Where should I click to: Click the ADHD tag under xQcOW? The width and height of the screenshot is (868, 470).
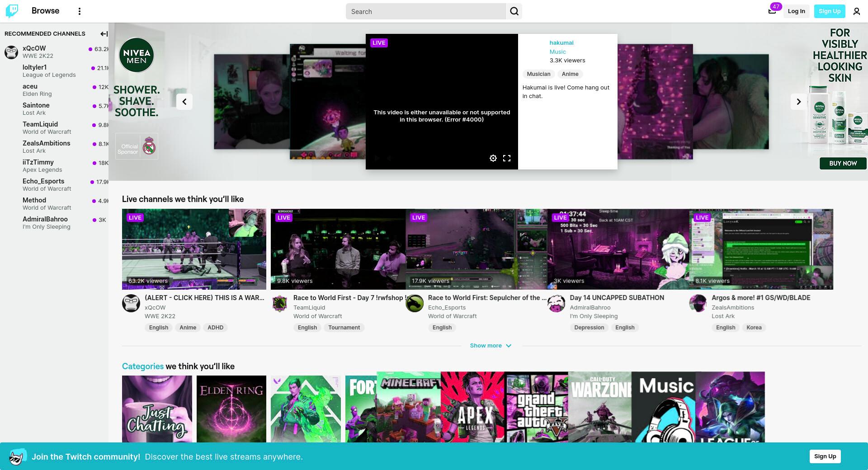(215, 328)
